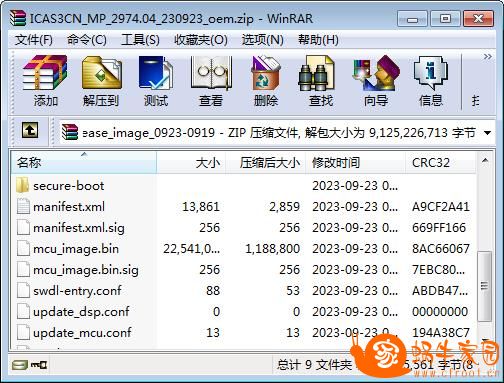Click the file list vertical scrollbar thumb
This screenshot has width=504, height=383.
click(x=485, y=286)
